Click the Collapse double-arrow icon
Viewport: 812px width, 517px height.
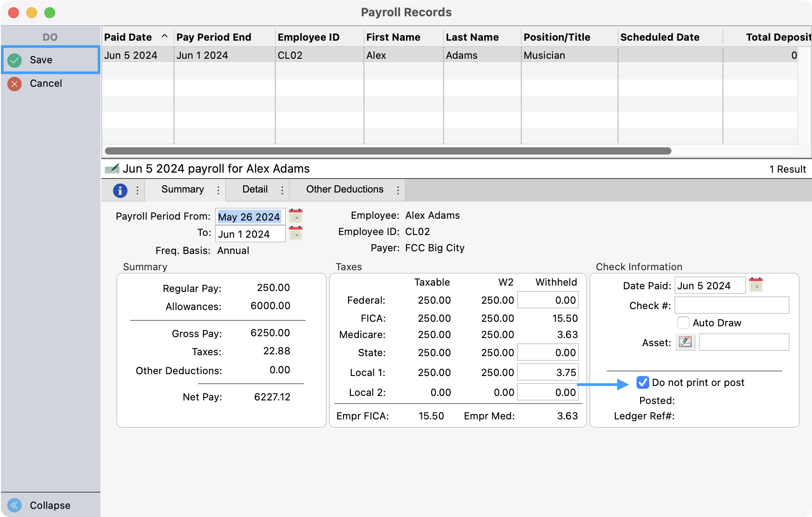[15, 505]
